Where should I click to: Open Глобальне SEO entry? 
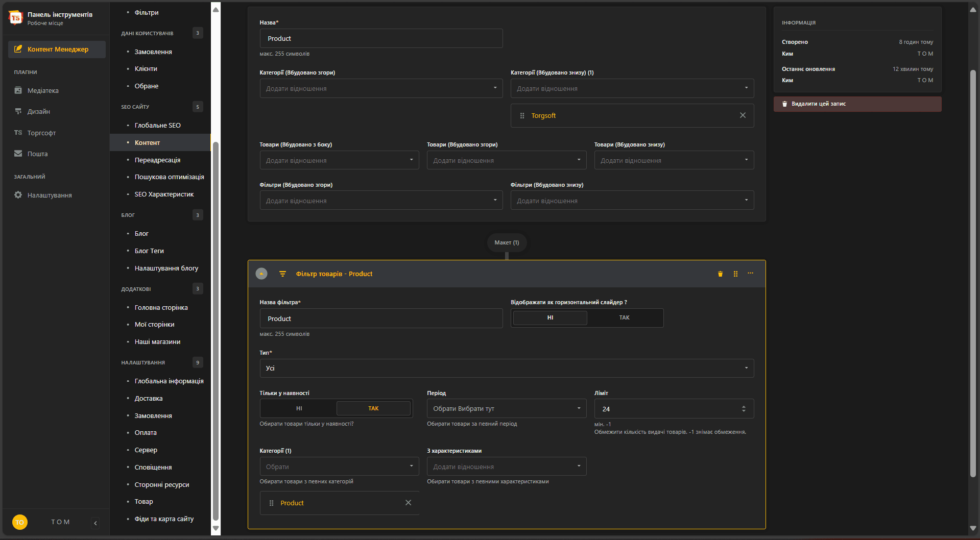[158, 125]
